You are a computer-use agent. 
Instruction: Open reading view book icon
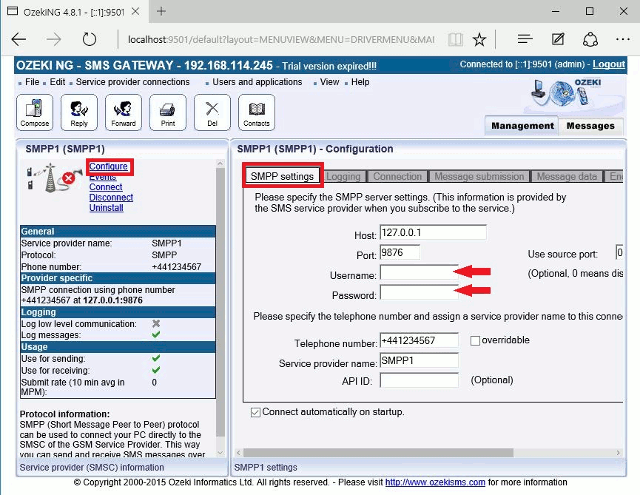pos(455,40)
